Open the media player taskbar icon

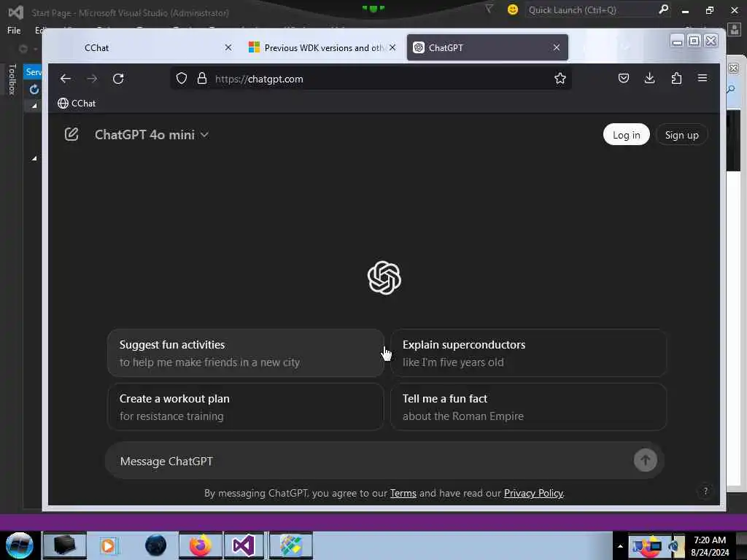tap(109, 545)
